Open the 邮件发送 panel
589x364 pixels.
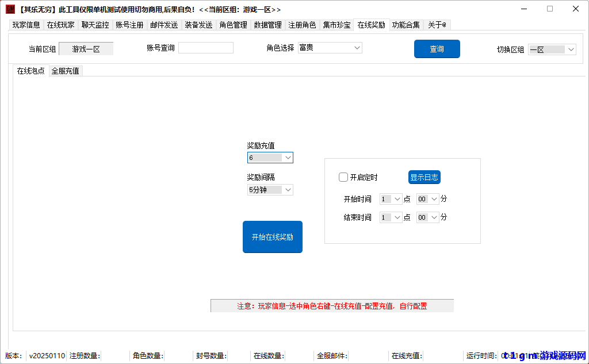164,25
